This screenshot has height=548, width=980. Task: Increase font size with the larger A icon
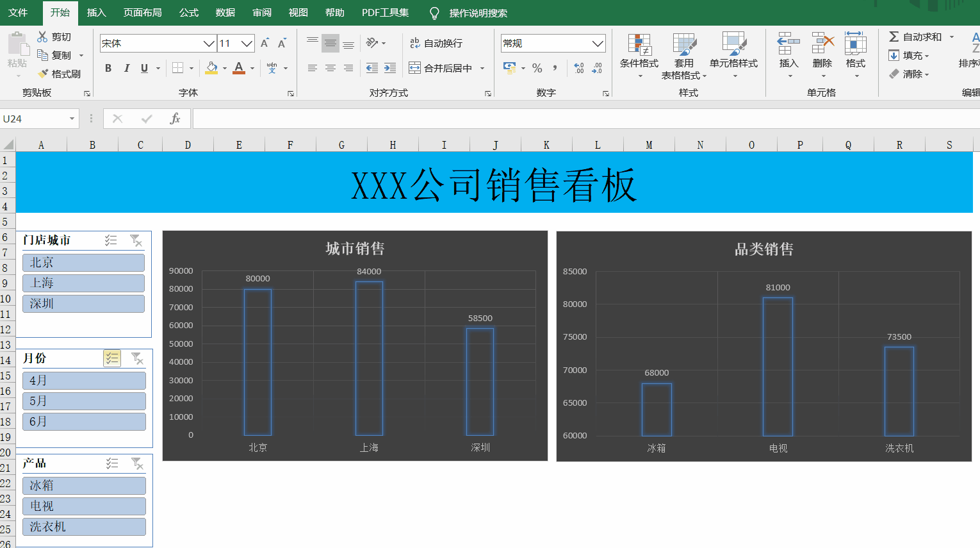265,43
